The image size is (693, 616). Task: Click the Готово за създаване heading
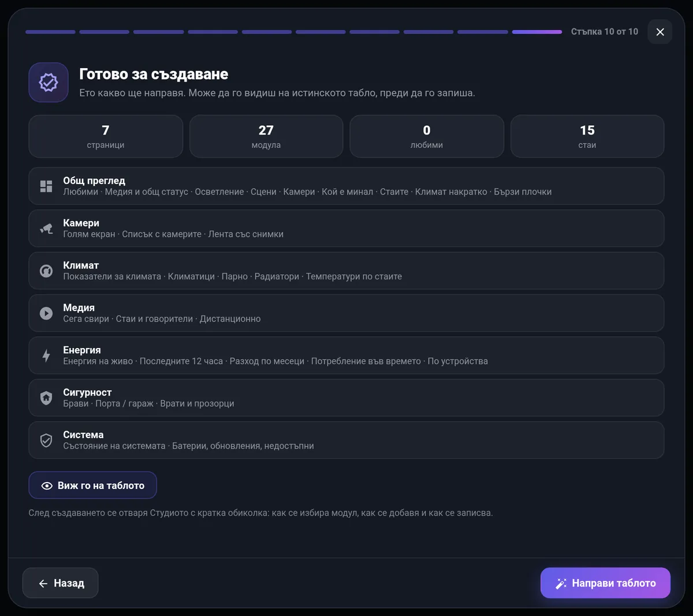click(154, 74)
